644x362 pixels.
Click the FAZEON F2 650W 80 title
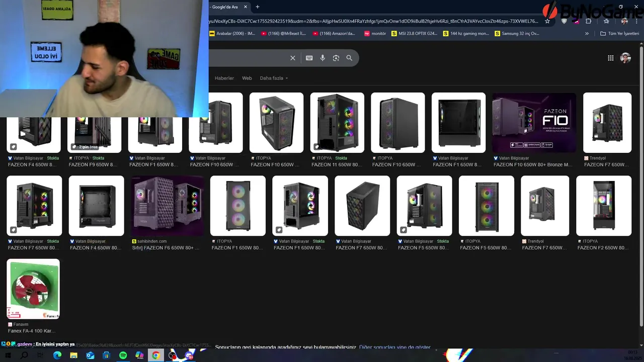point(603,248)
